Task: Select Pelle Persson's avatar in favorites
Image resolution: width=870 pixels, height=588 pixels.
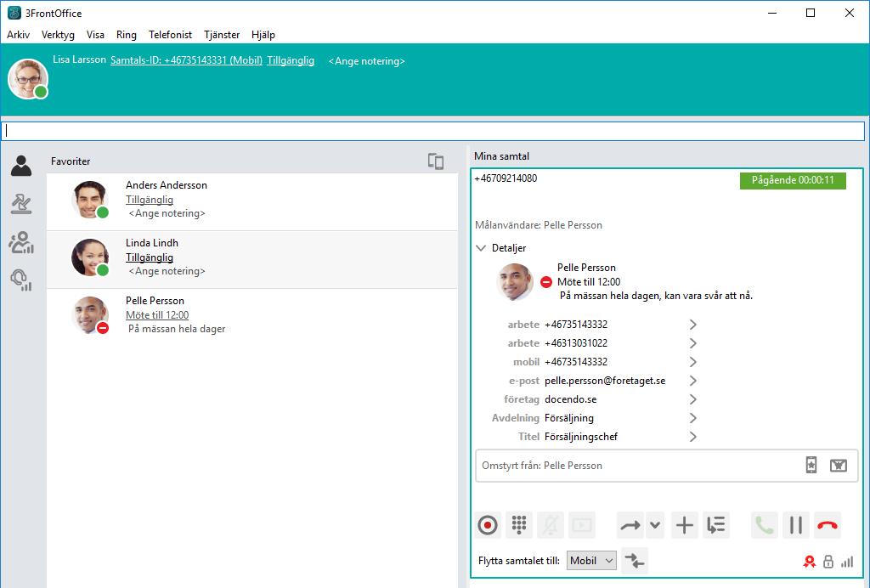Action: 90,315
